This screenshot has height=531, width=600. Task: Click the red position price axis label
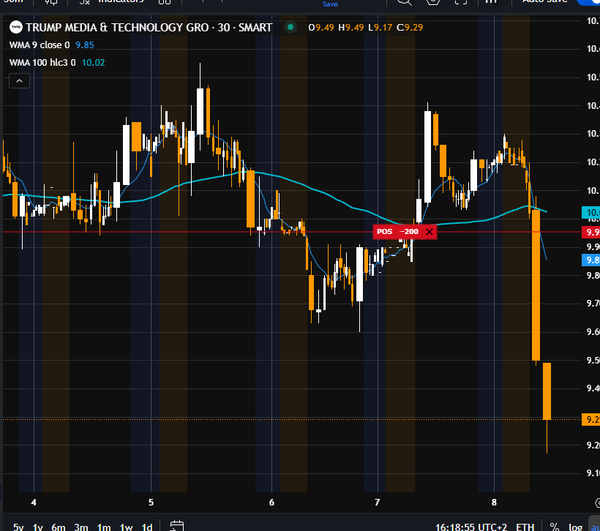point(591,232)
